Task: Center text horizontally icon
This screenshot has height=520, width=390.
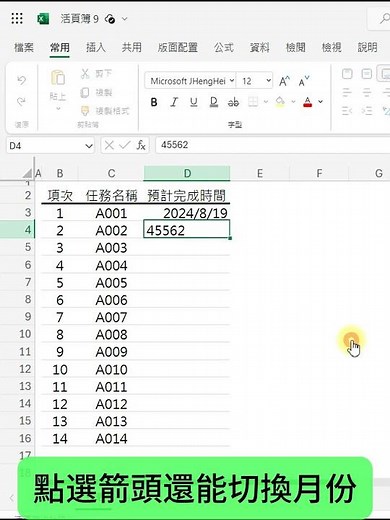Action: (367, 92)
